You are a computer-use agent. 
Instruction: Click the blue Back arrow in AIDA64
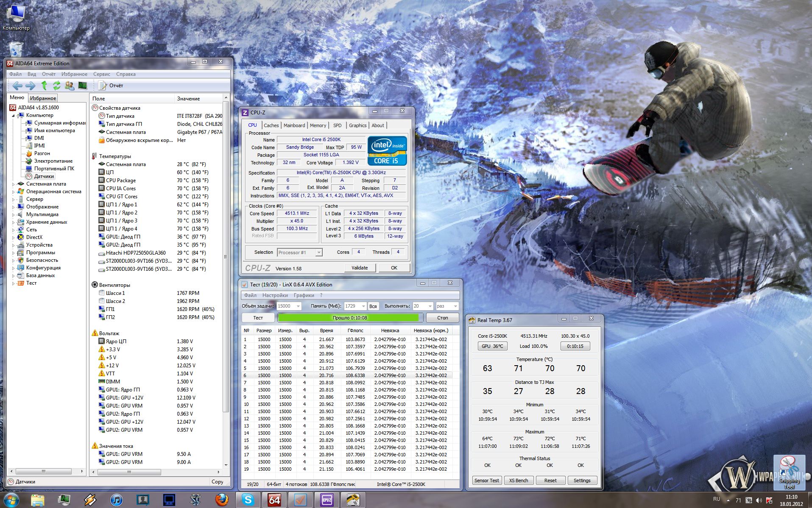pyautogui.click(x=17, y=86)
